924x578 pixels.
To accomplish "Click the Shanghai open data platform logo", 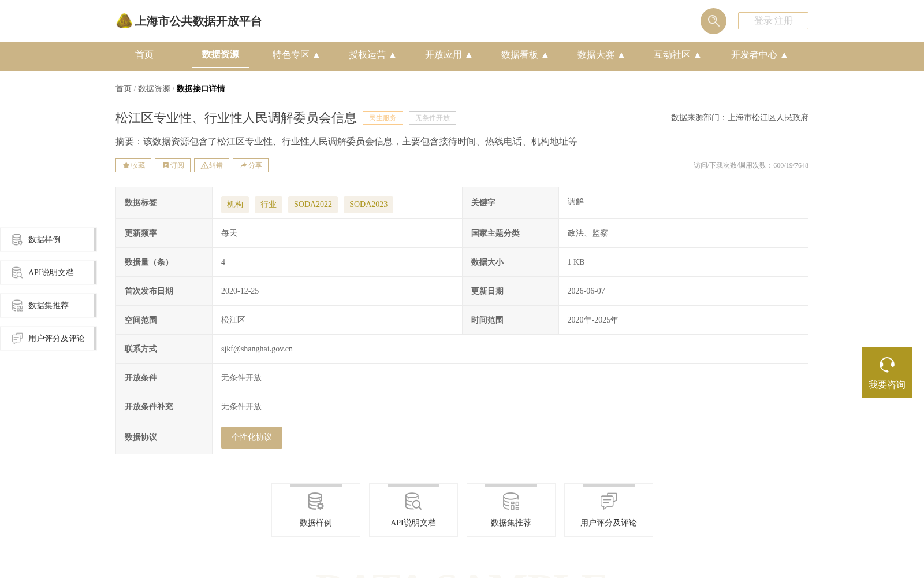I will point(188,21).
